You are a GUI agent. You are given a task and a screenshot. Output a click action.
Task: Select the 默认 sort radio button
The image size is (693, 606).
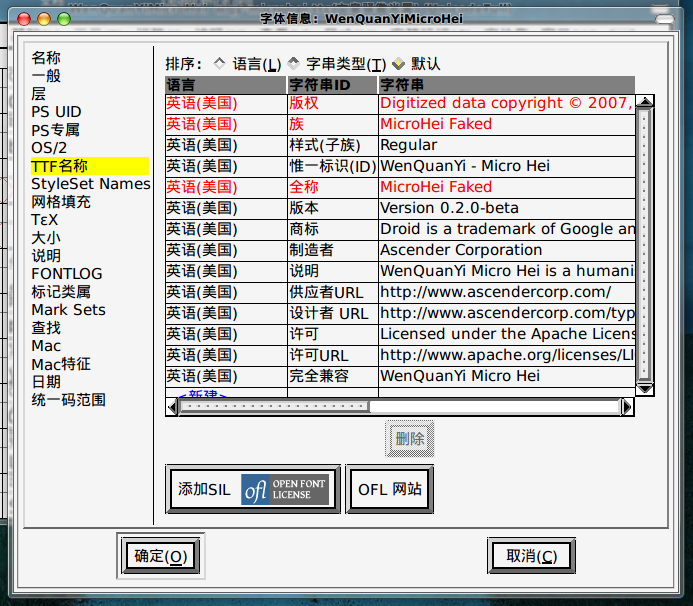[x=398, y=64]
